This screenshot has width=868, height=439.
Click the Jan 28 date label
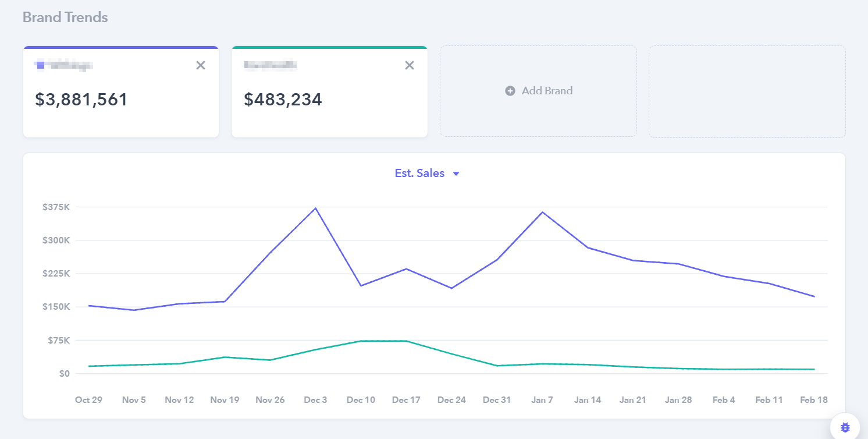(678, 400)
